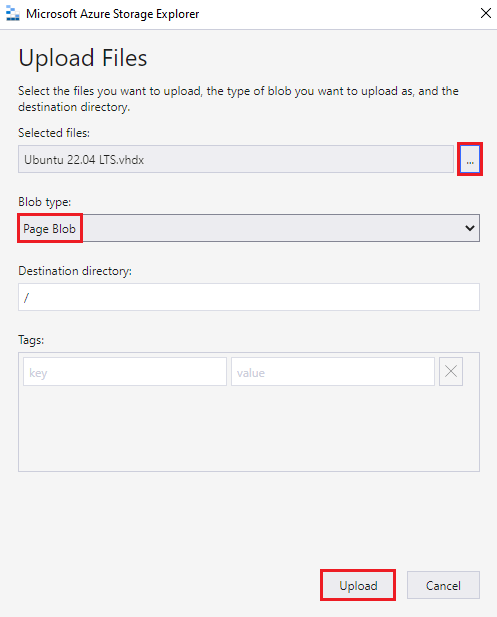The height and width of the screenshot is (617, 497).
Task: Remove the tag row with the X button
Action: coord(451,371)
